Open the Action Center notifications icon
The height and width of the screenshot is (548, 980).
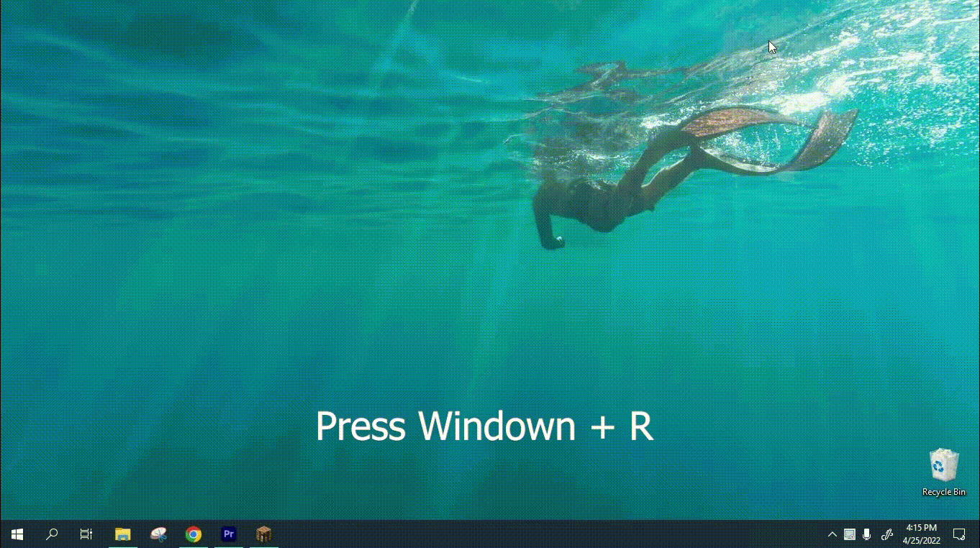coord(959,534)
